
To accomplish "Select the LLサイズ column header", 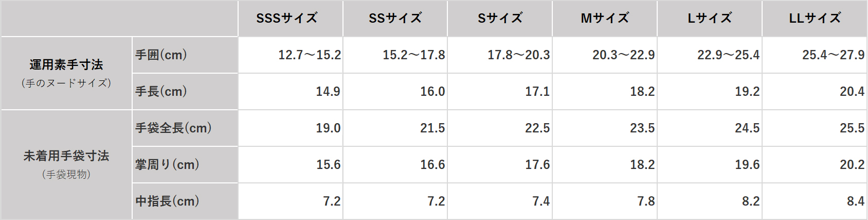I will point(815,19).
